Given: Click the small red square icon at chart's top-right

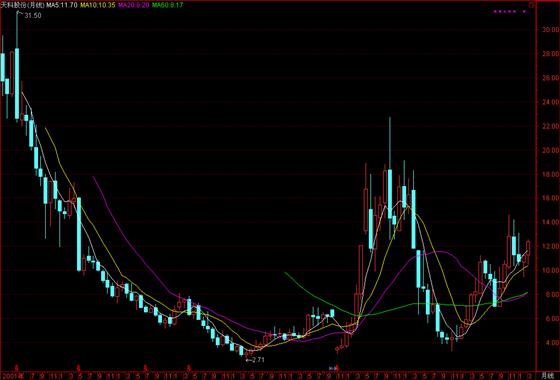Looking at the screenshot, I should [531, 5].
